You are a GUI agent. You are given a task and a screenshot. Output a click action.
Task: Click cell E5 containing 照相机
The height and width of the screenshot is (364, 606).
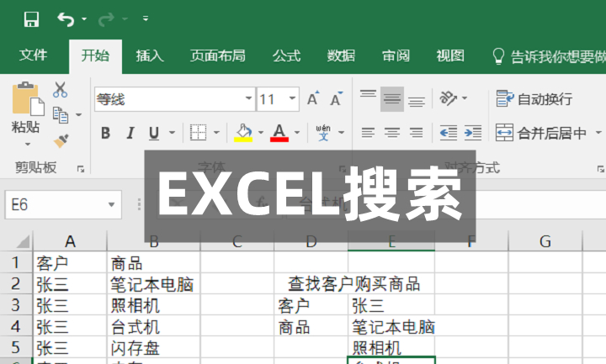click(x=391, y=347)
